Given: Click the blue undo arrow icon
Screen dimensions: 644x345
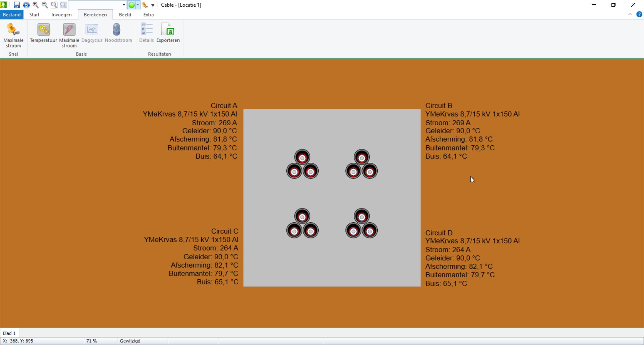Looking at the screenshot, I should 26,5.
